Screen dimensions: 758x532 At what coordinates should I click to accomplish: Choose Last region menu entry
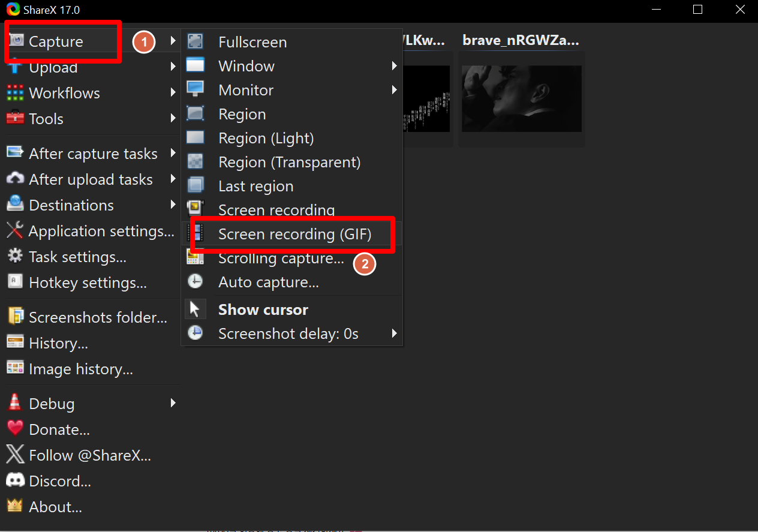[292, 186]
